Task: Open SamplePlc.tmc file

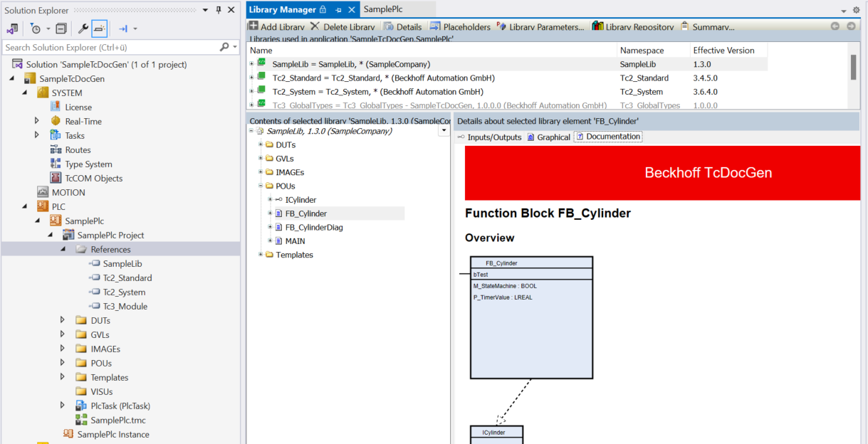Action: tap(118, 420)
